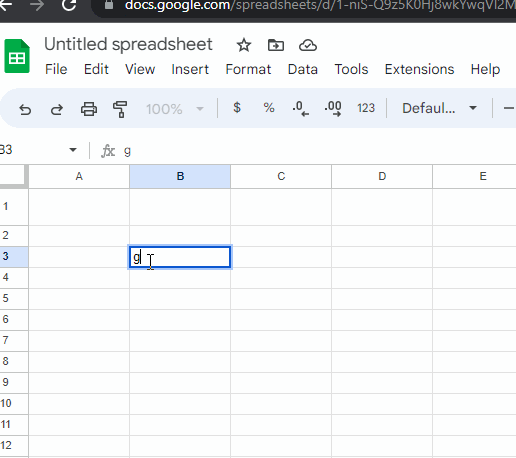
Task: Click the move to folder icon
Action: (276, 45)
